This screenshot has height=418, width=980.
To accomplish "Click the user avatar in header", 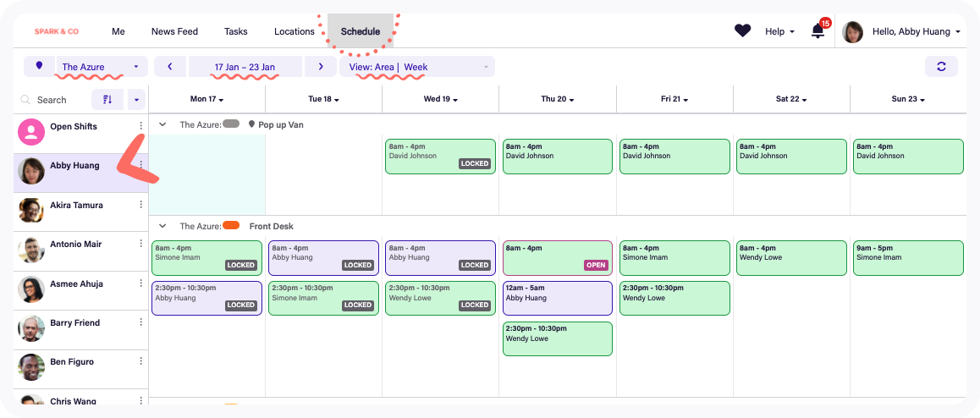I will click(x=852, y=32).
